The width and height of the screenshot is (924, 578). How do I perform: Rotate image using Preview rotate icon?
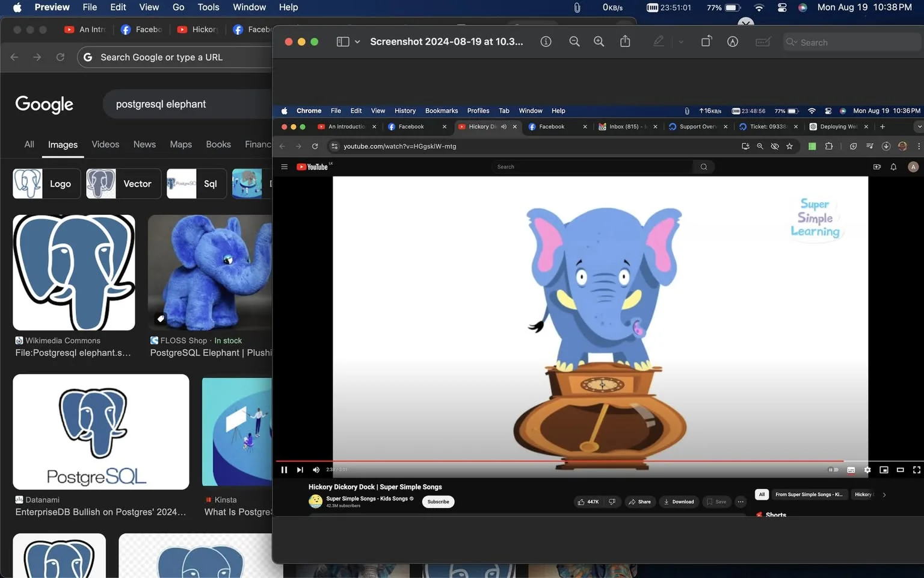click(706, 41)
